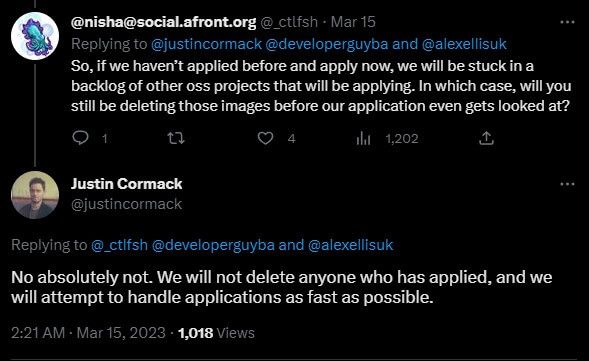Open more options on Justin Cormack's tweet
This screenshot has height=361, width=589.
point(567,184)
